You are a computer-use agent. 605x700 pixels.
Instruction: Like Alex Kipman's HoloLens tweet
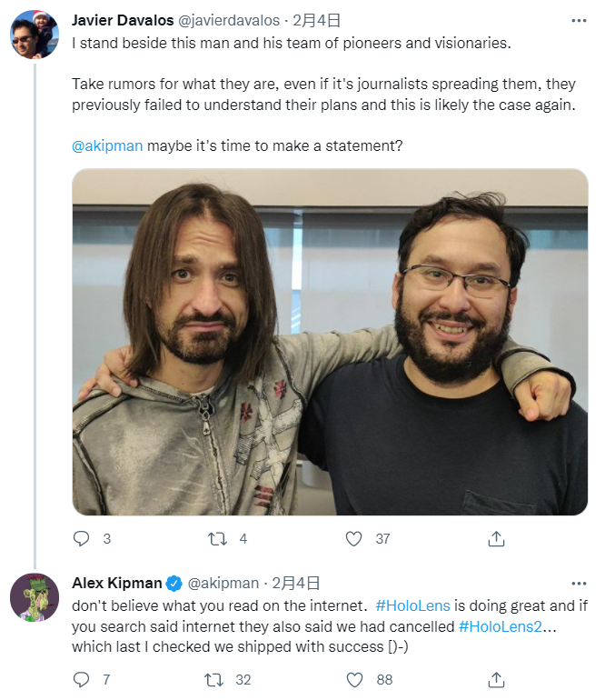pyautogui.click(x=353, y=679)
